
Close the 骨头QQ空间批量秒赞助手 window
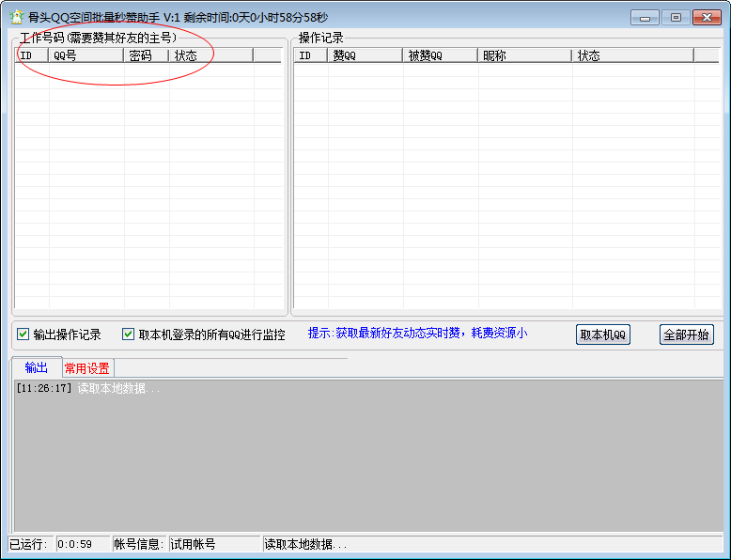[x=707, y=18]
